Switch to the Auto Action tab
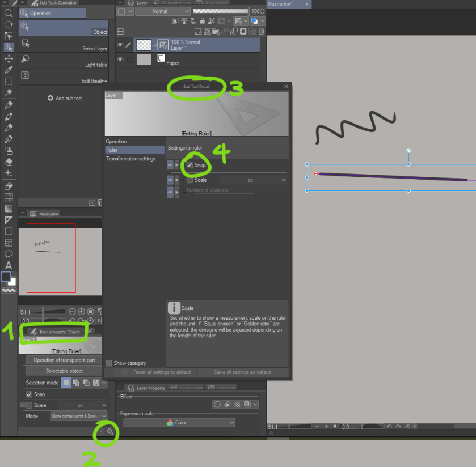 217,3
